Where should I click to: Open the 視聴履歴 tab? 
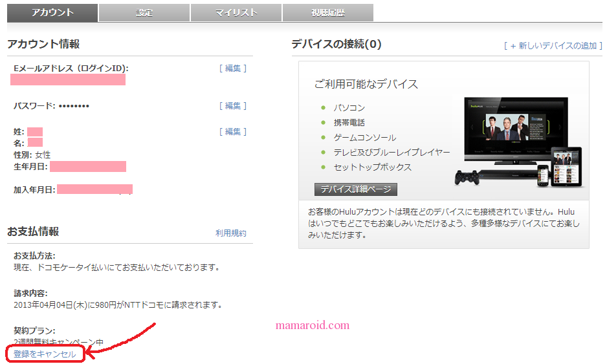[x=327, y=13]
